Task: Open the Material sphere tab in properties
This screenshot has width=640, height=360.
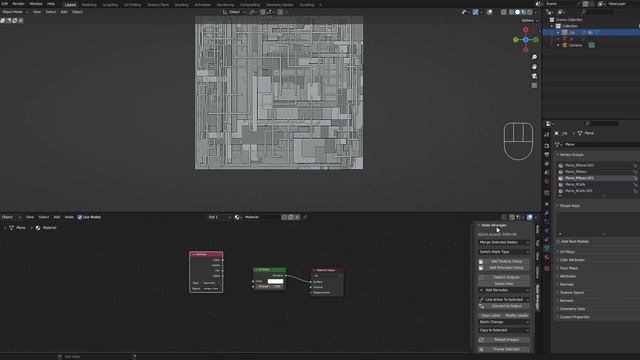Action: [x=547, y=257]
